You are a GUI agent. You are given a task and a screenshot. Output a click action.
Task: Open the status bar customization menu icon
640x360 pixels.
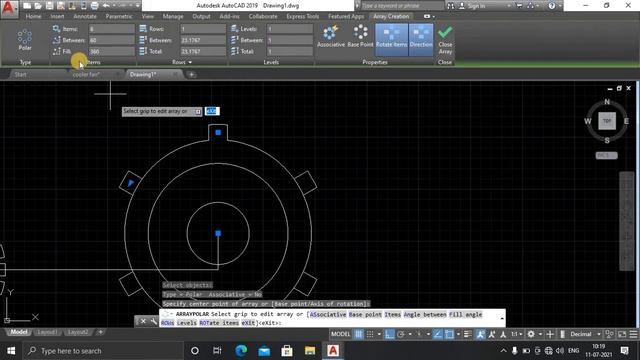pyautogui.click(x=633, y=334)
